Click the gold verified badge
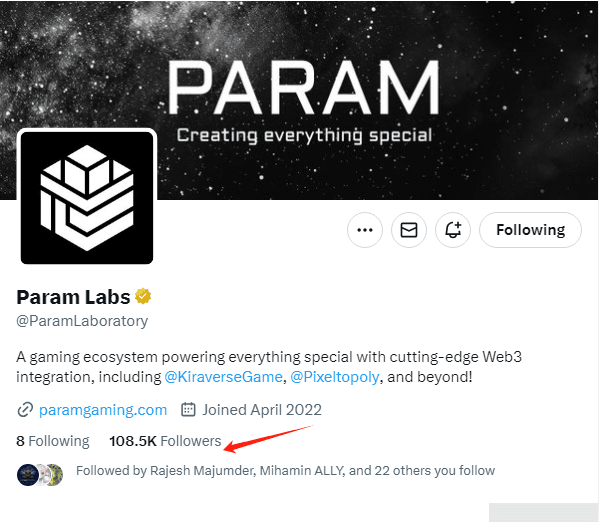Viewport: 601px width, 522px height. pos(143,297)
